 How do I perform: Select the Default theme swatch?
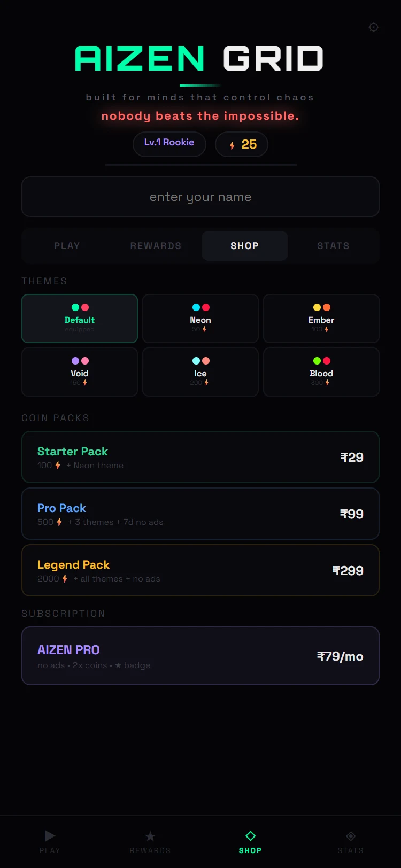coord(80,319)
